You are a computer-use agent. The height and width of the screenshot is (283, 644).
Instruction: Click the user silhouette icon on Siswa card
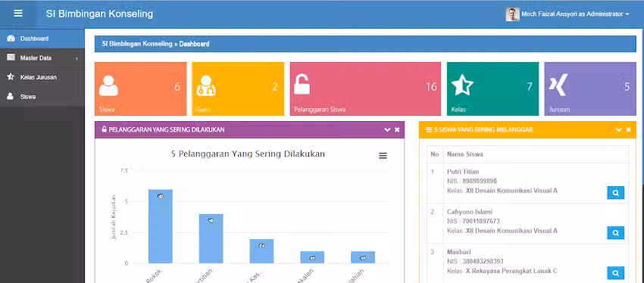(x=108, y=86)
